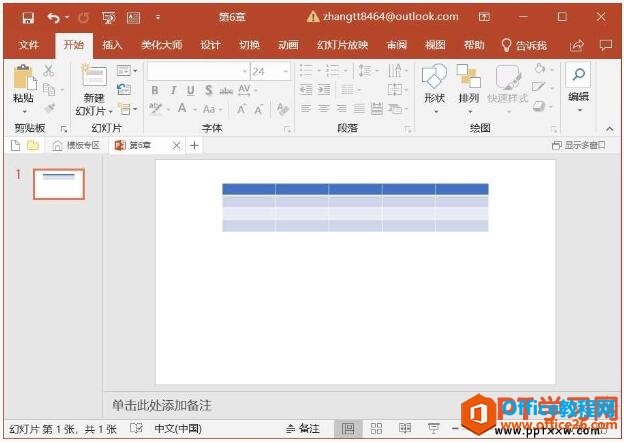The height and width of the screenshot is (442, 624).
Task: Click the Format Painter icon
Action: pyautogui.click(x=49, y=108)
